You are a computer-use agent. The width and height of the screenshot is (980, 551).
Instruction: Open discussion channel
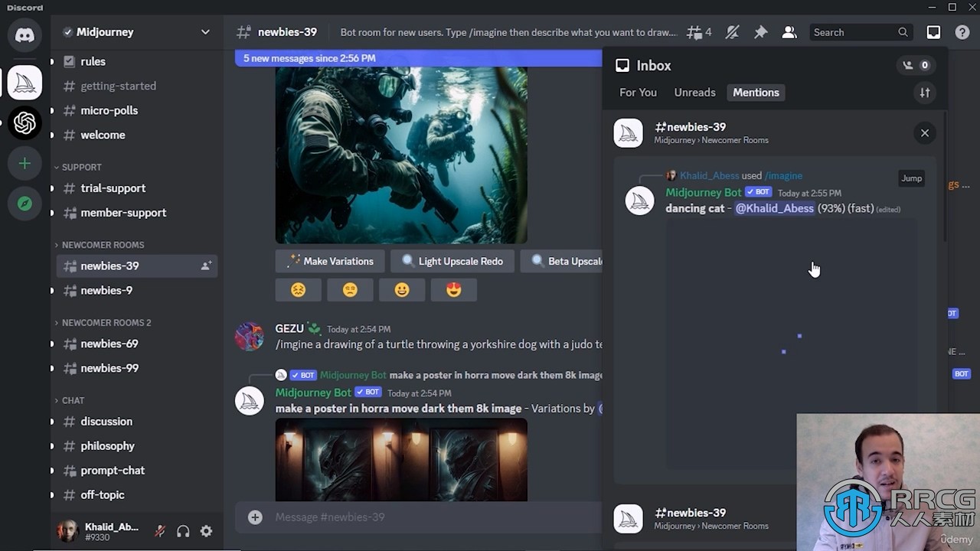click(x=137, y=422)
